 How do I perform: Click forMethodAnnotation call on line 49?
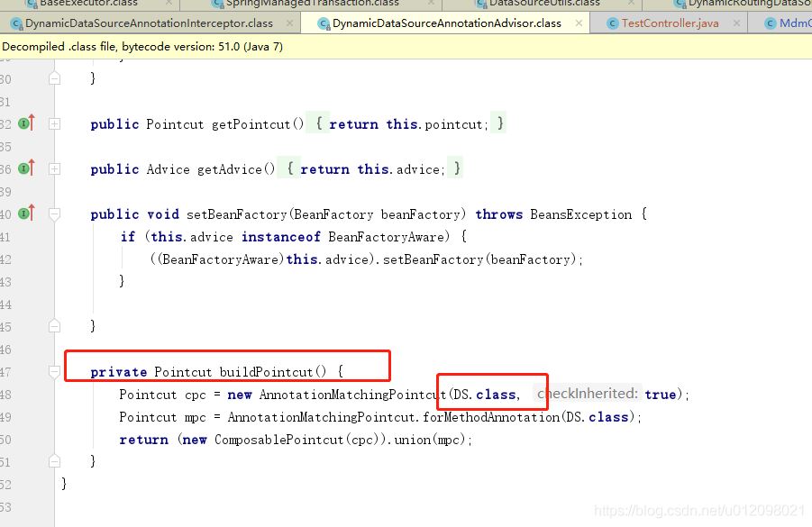pos(491,417)
